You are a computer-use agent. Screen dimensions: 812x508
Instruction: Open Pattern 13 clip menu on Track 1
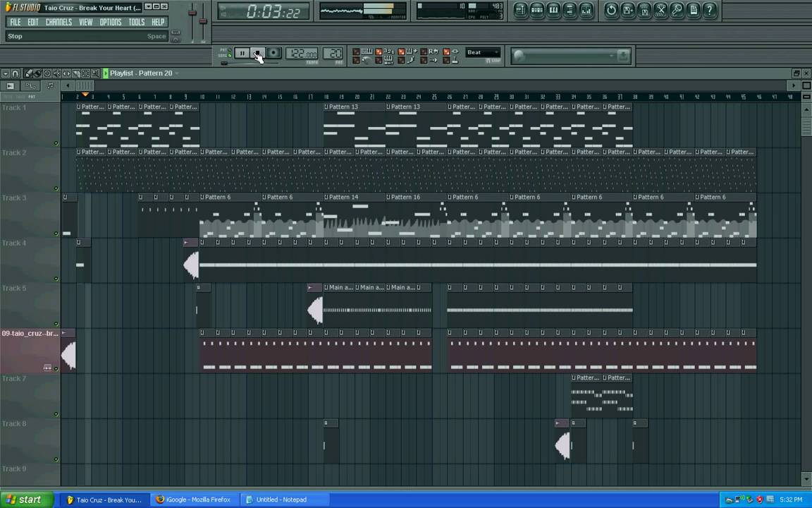click(x=326, y=107)
